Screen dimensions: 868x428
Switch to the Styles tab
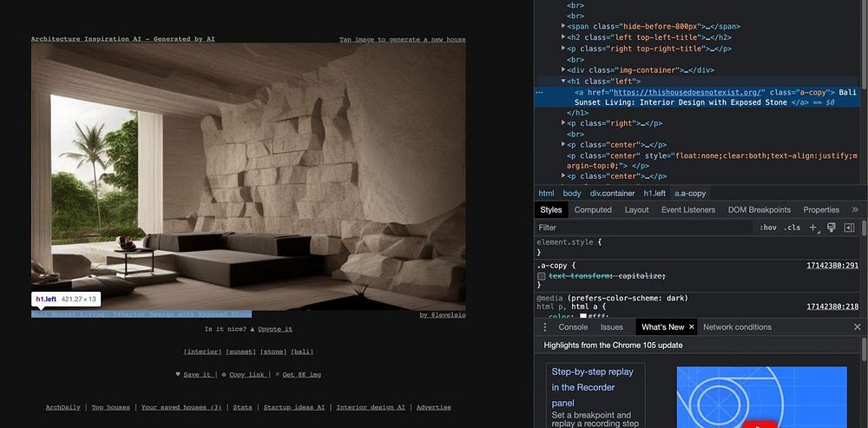click(x=551, y=210)
